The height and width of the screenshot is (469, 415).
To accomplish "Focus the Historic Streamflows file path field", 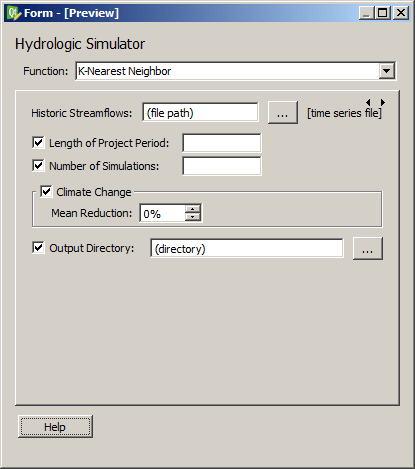I will (200, 112).
